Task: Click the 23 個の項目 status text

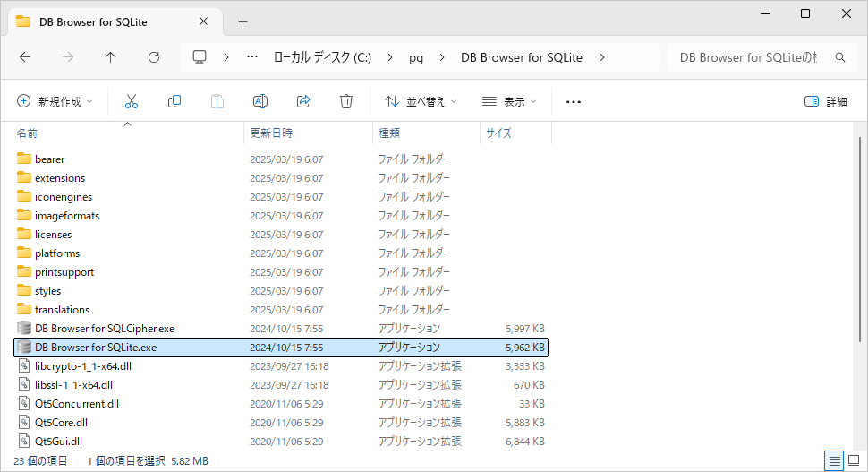Action: [40, 461]
